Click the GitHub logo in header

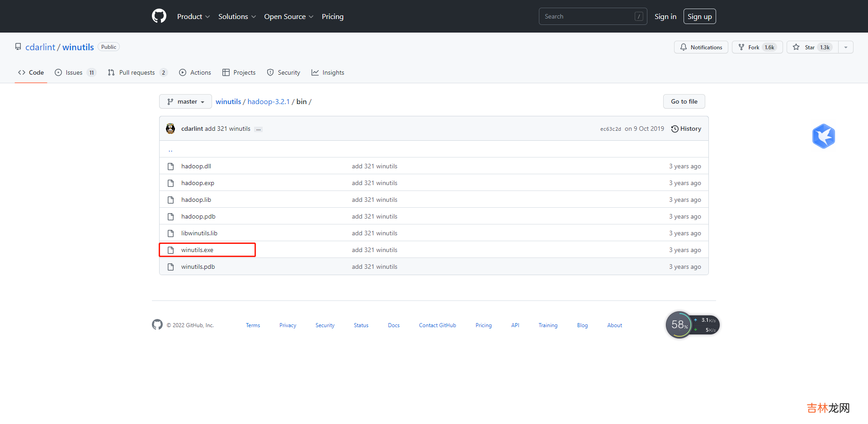[159, 16]
